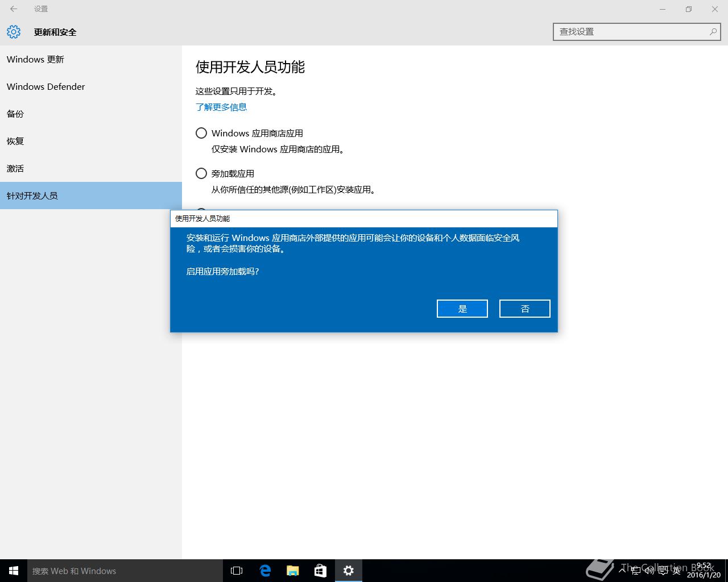Click the 英 input method indicator
Viewport: 728px width, 582px height.
676,571
